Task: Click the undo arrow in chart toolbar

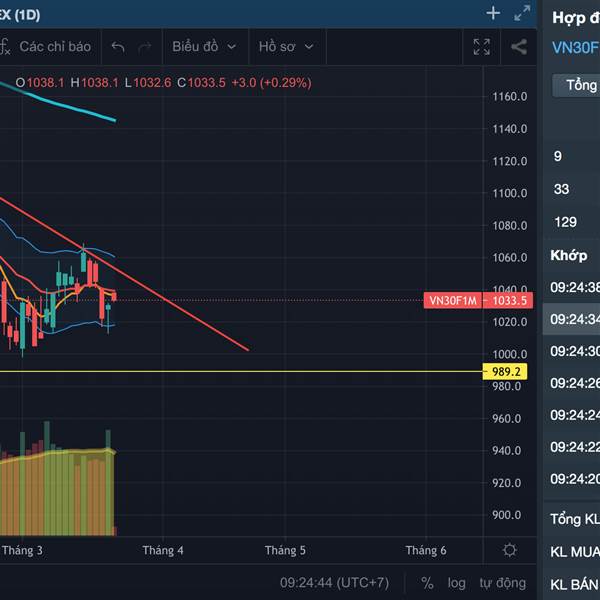Action: pyautogui.click(x=118, y=47)
